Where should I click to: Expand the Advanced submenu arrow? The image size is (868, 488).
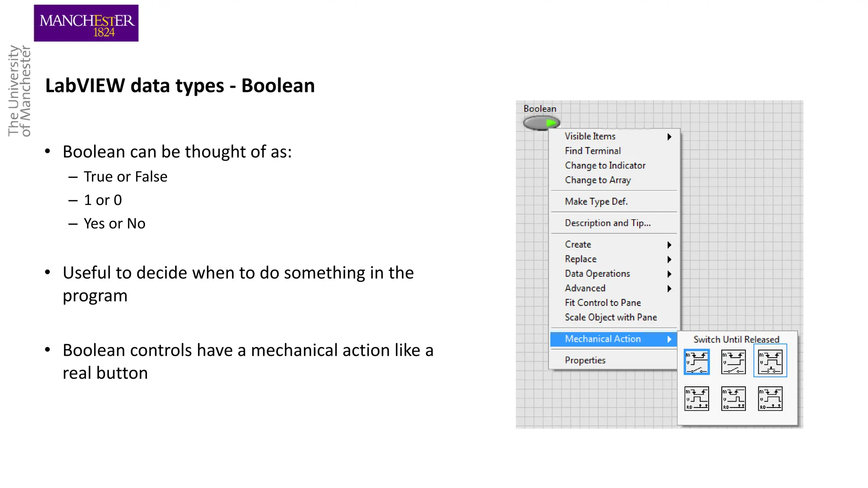click(x=669, y=288)
